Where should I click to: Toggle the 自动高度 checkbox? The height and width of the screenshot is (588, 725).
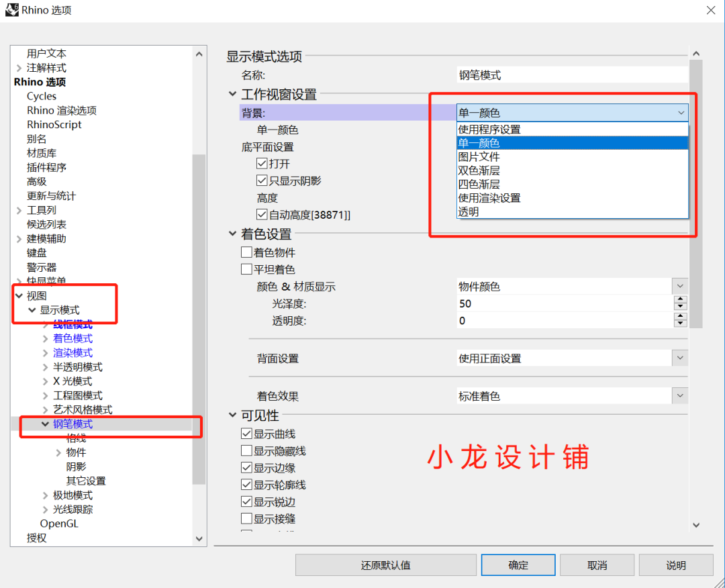tap(262, 215)
